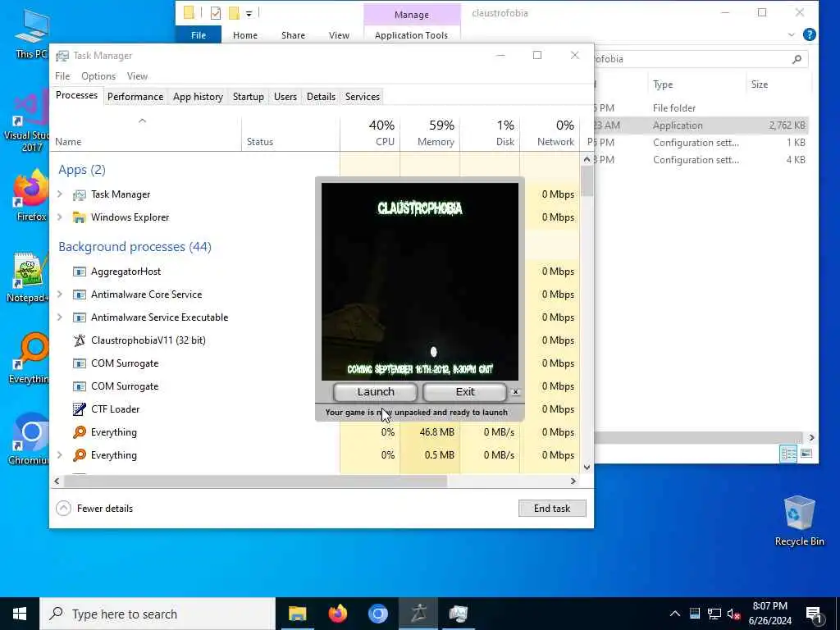This screenshot has height=630, width=840.
Task: Close launcher with small x button
Action: (515, 392)
